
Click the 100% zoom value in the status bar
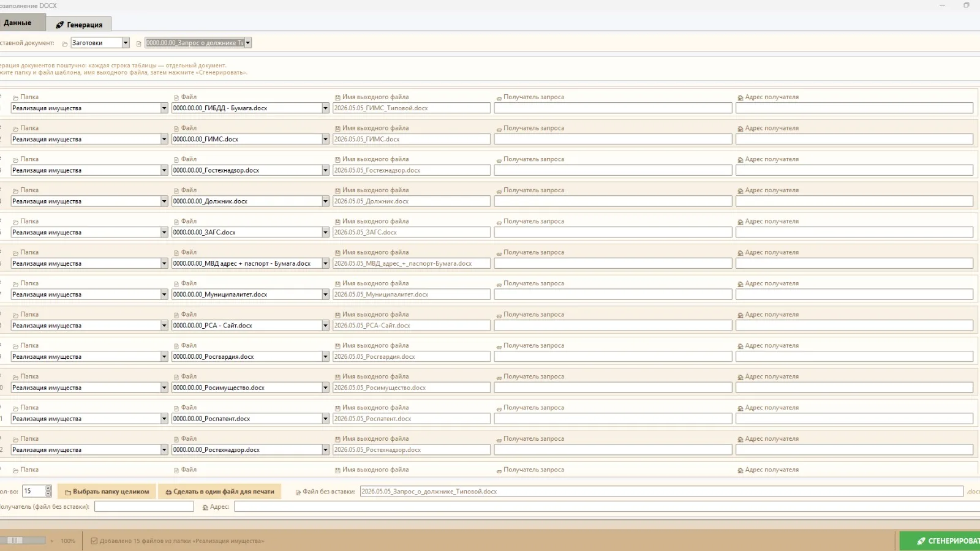pyautogui.click(x=68, y=541)
